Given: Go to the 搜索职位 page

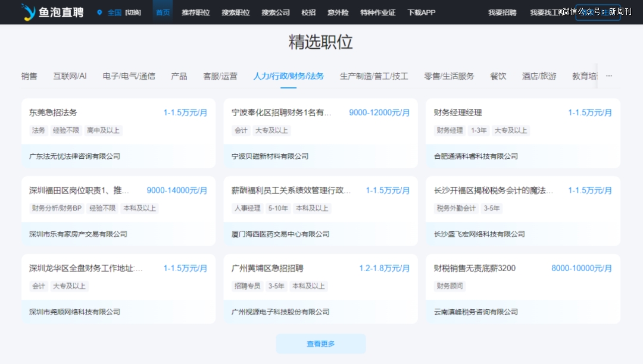Looking at the screenshot, I should point(235,12).
